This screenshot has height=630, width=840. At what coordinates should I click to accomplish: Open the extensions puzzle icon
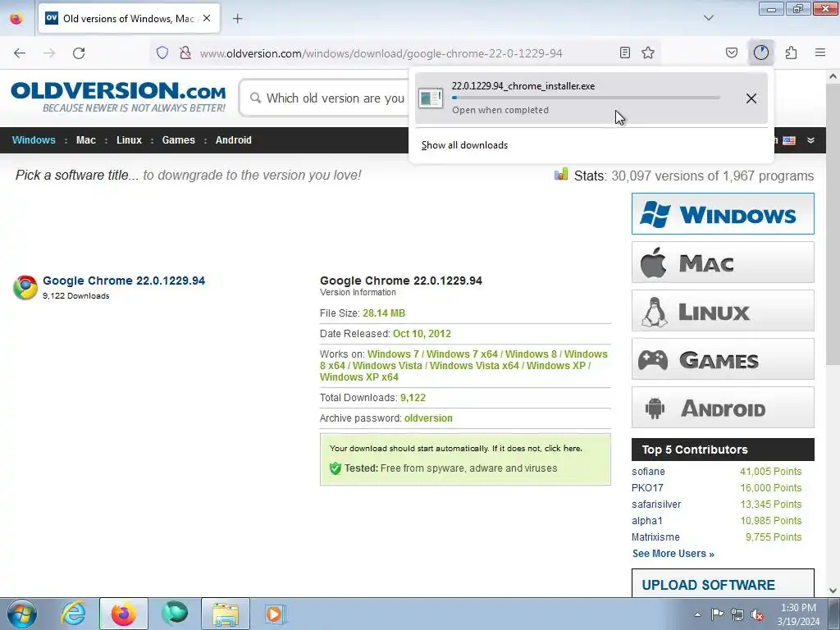click(791, 52)
